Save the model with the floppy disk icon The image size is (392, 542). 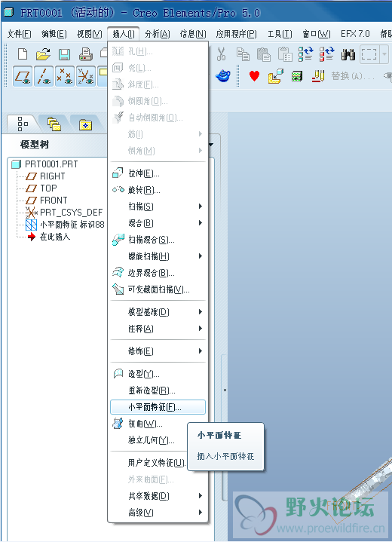coord(64,54)
